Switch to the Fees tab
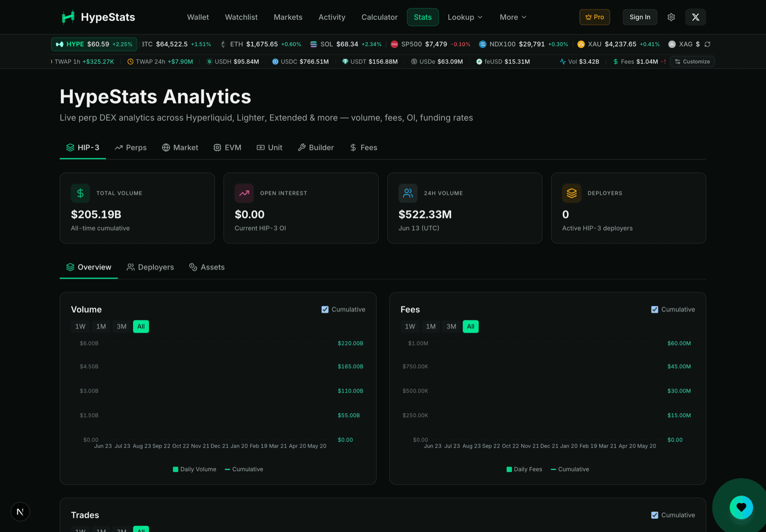Viewport: 766px width, 532px height. [363, 147]
